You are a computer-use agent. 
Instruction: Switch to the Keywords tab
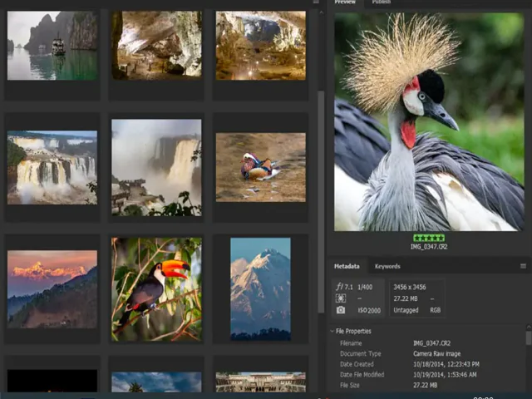(x=387, y=267)
